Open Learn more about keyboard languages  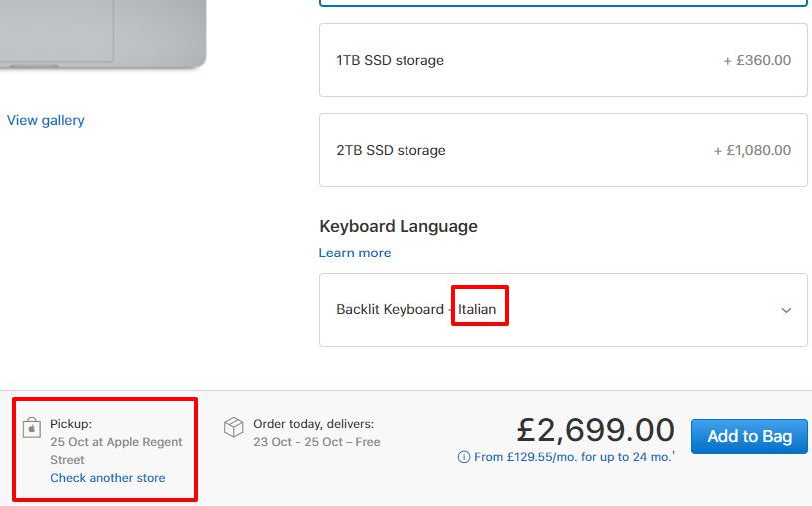point(355,253)
